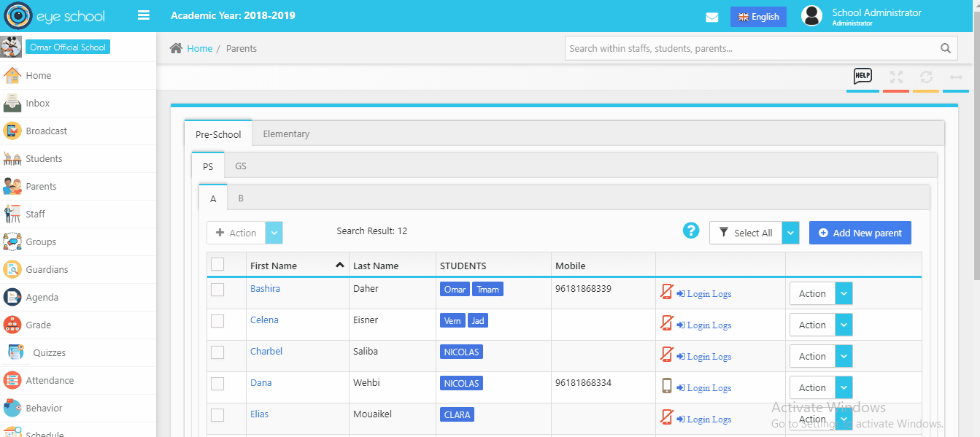Click the blue question mark help icon
Viewport: 980px width, 437px height.
pos(691,231)
